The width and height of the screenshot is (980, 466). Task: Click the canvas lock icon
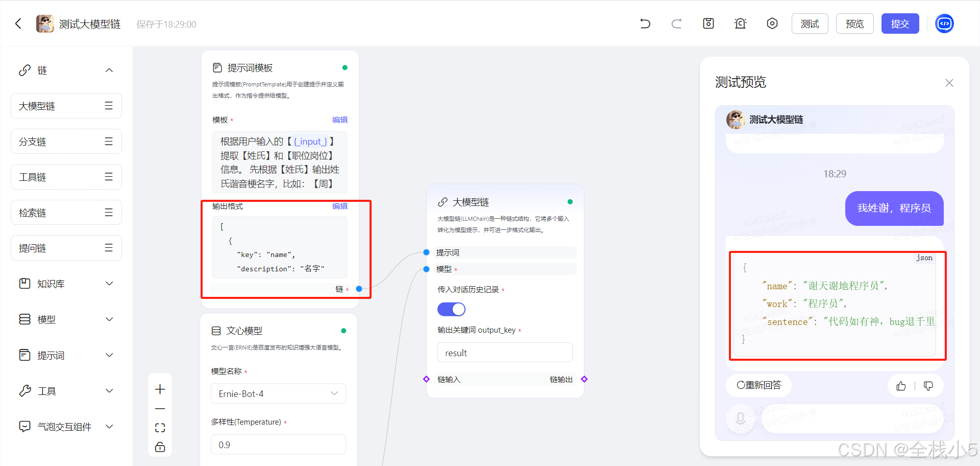coord(160,447)
